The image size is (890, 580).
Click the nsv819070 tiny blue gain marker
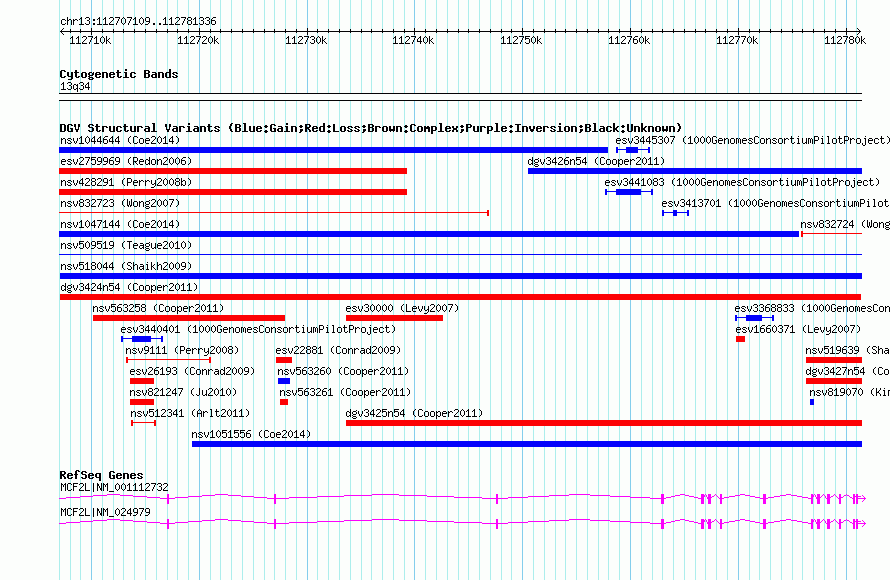(812, 402)
